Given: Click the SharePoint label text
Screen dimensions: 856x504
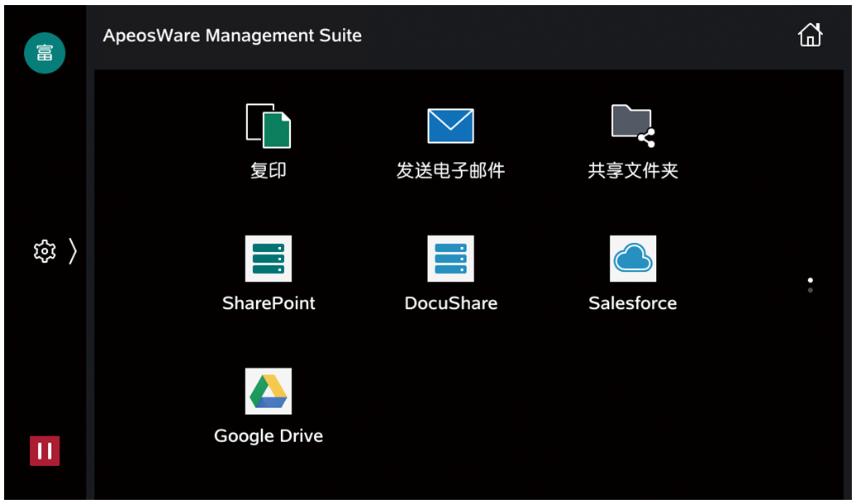Looking at the screenshot, I should [x=269, y=303].
